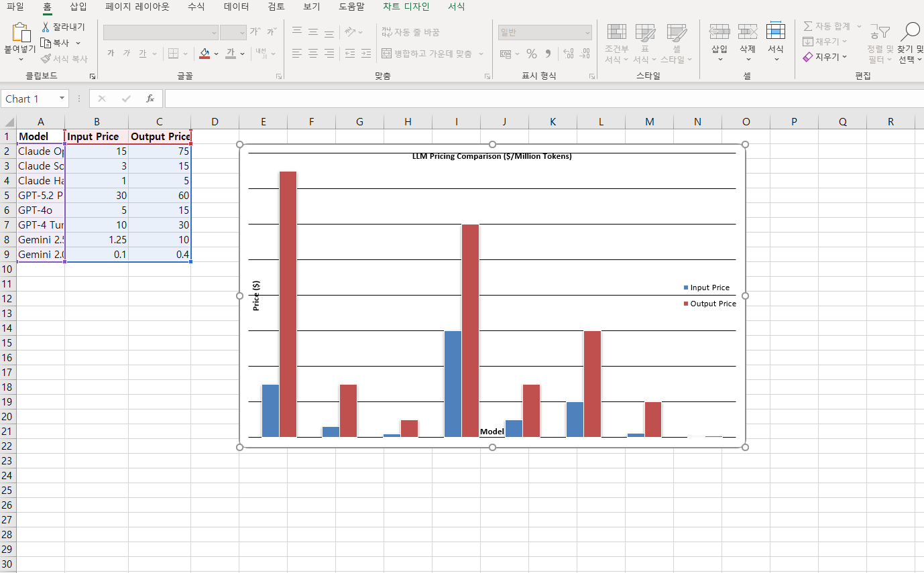Image resolution: width=924 pixels, height=573 pixels.
Task: Switch to the Chart Design (차트 디자인) tab
Action: (x=406, y=7)
